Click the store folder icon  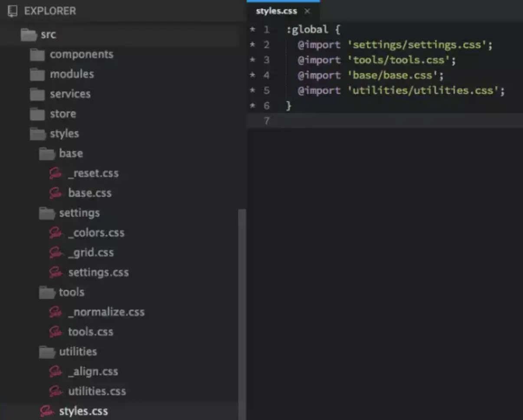pos(38,114)
